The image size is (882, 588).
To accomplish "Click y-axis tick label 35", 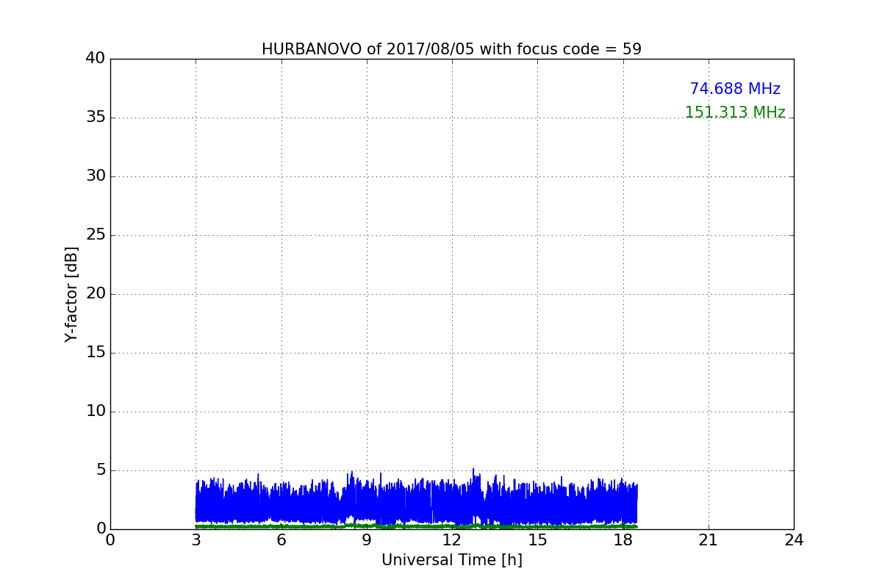I will pos(96,118).
